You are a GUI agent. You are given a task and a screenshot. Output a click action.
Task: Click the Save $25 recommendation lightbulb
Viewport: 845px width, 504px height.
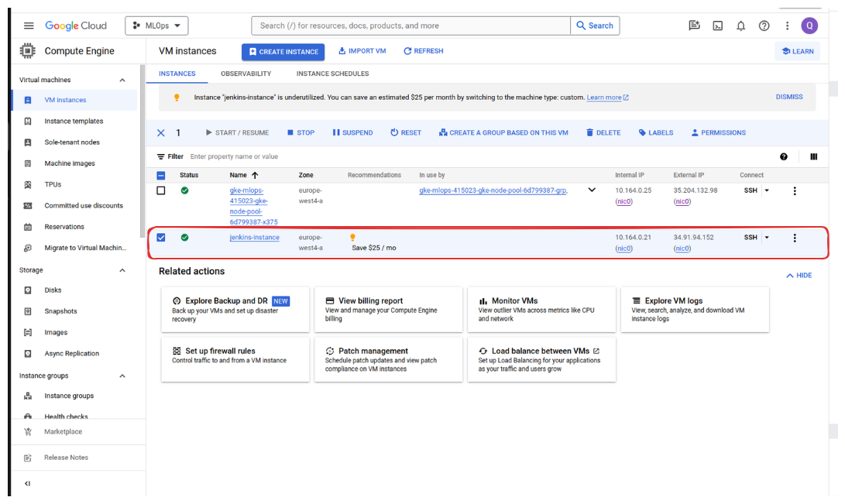352,238
